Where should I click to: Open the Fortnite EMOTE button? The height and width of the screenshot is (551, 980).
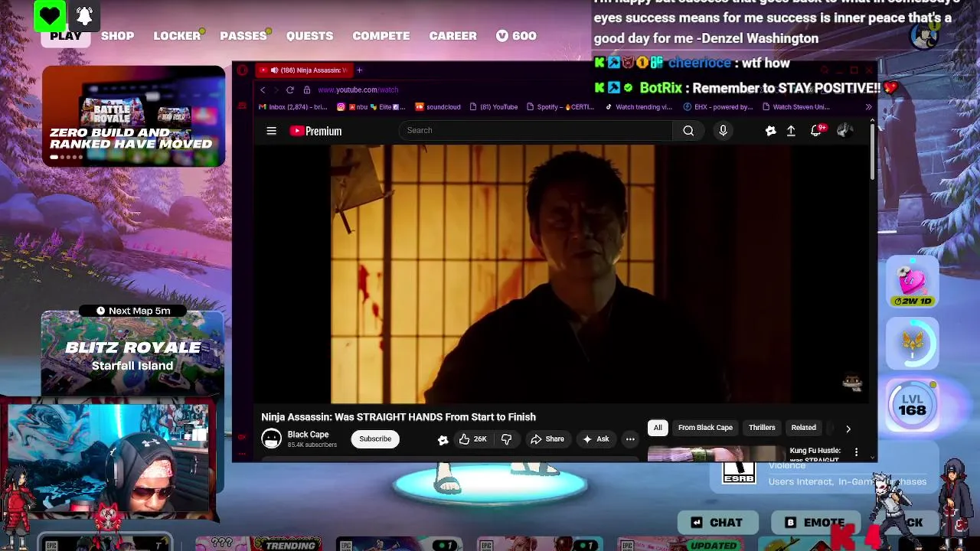pyautogui.click(x=815, y=523)
